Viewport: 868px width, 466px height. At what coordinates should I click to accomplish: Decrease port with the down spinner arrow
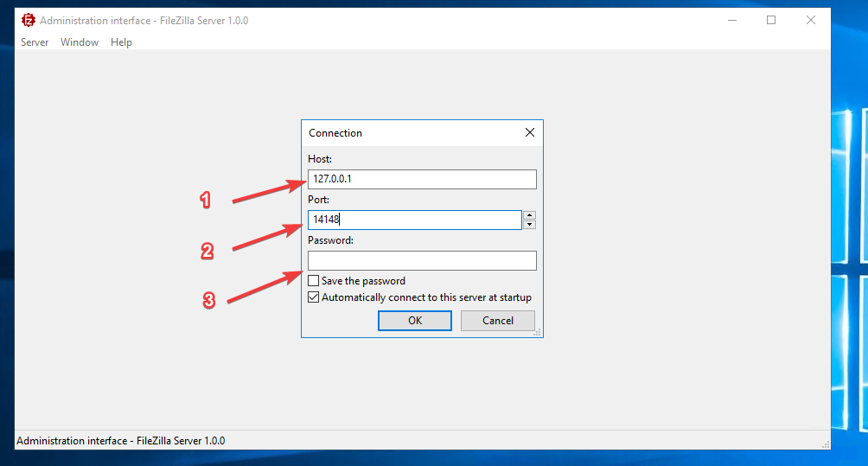click(530, 224)
